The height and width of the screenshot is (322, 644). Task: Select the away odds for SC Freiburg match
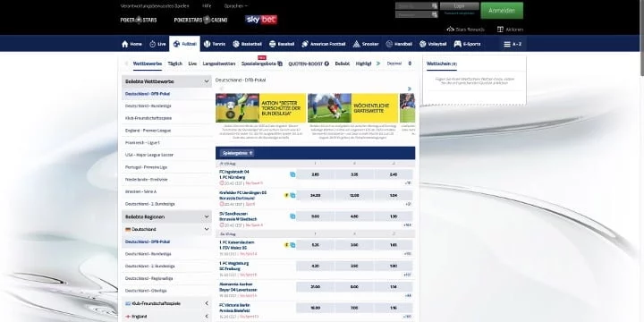393,267
